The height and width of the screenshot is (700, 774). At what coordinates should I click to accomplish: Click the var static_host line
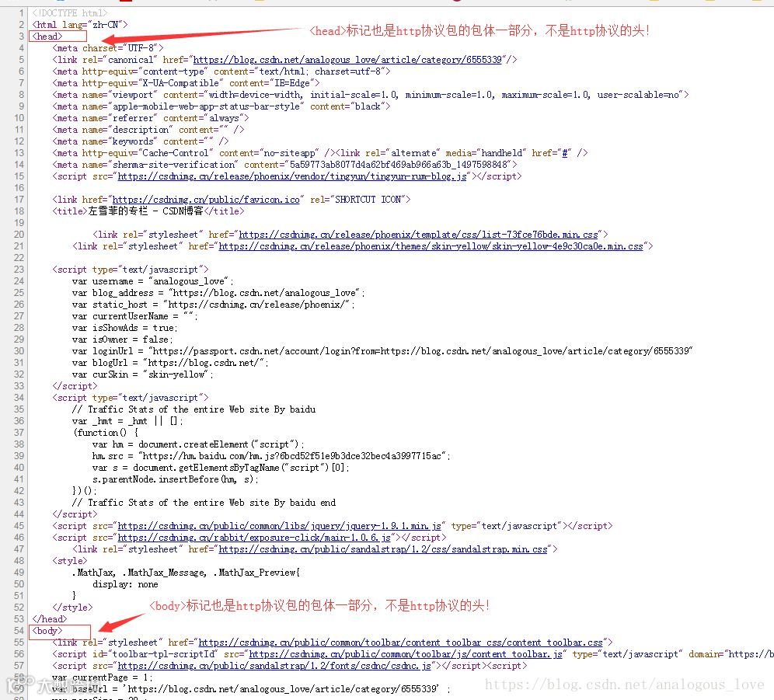(214, 305)
